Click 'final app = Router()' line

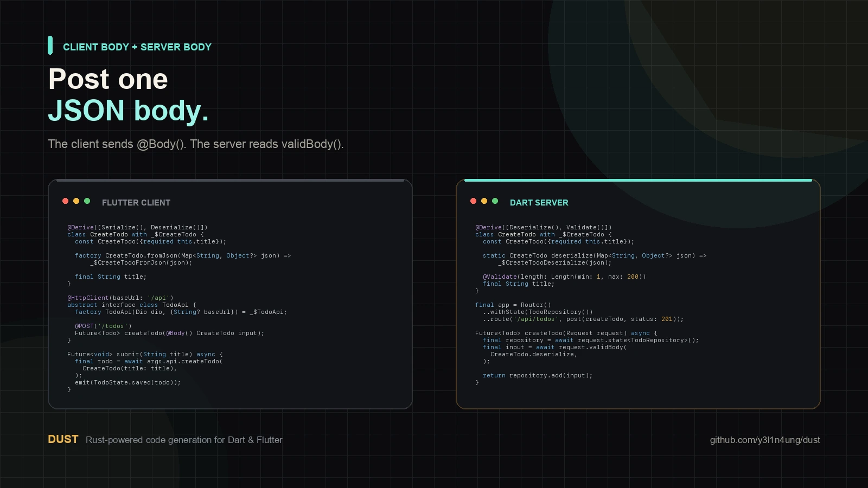513,305
